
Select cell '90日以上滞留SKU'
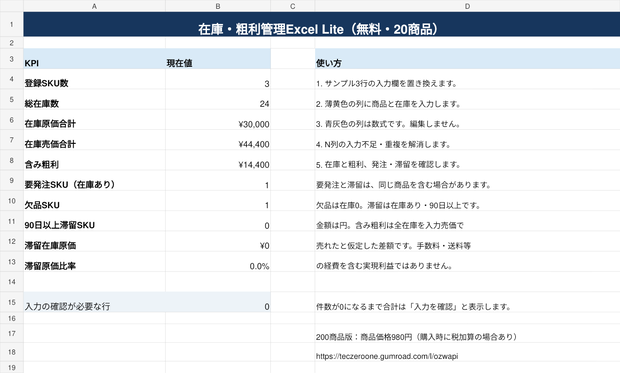(94, 221)
